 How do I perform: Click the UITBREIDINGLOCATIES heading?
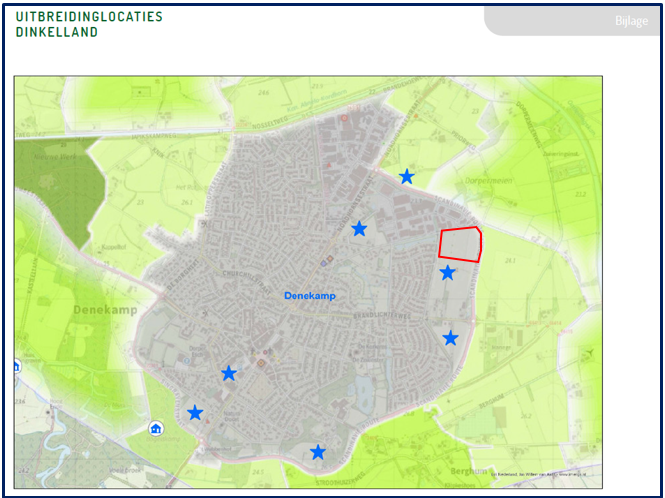pyautogui.click(x=89, y=17)
